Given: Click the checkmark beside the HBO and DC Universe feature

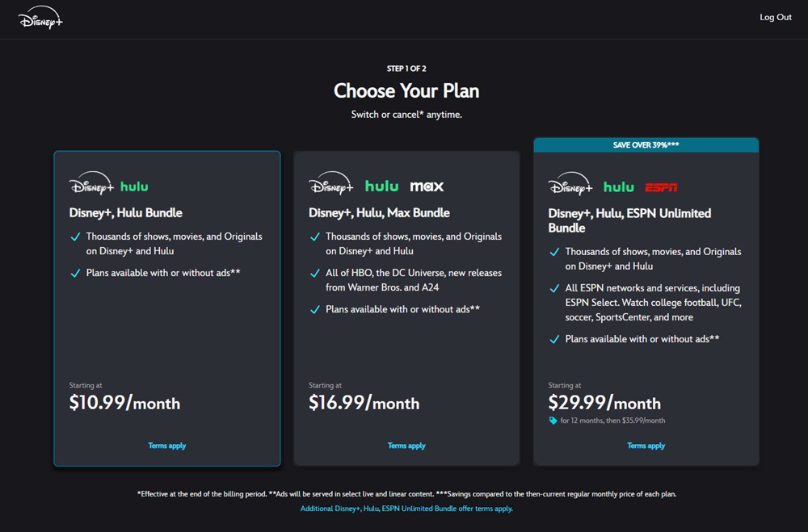Looking at the screenshot, I should (x=315, y=274).
